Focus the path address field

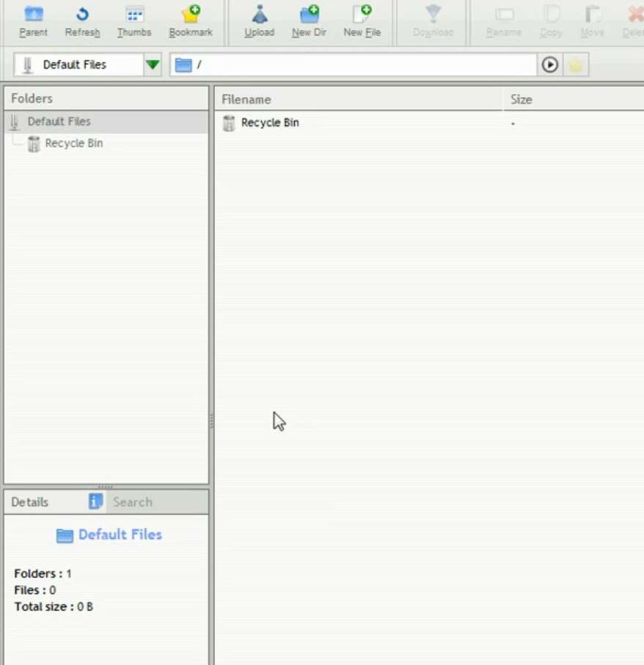coord(353,65)
